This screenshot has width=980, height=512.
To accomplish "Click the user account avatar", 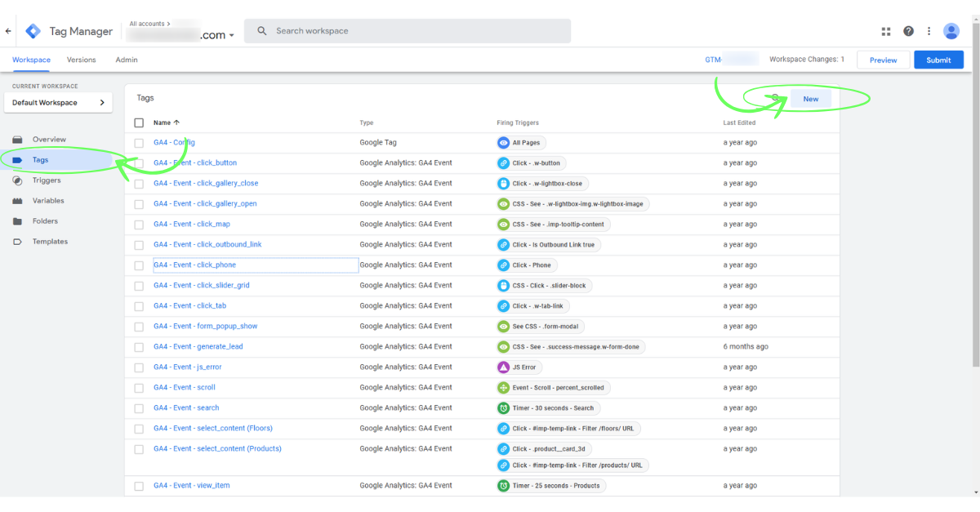I will [x=951, y=31].
